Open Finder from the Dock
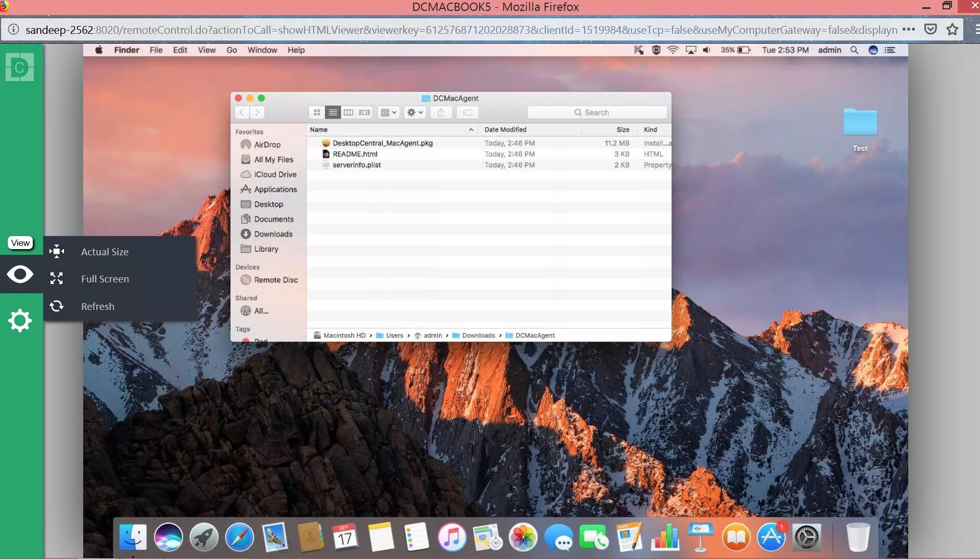Screen dimensions: 980x559 133,537
